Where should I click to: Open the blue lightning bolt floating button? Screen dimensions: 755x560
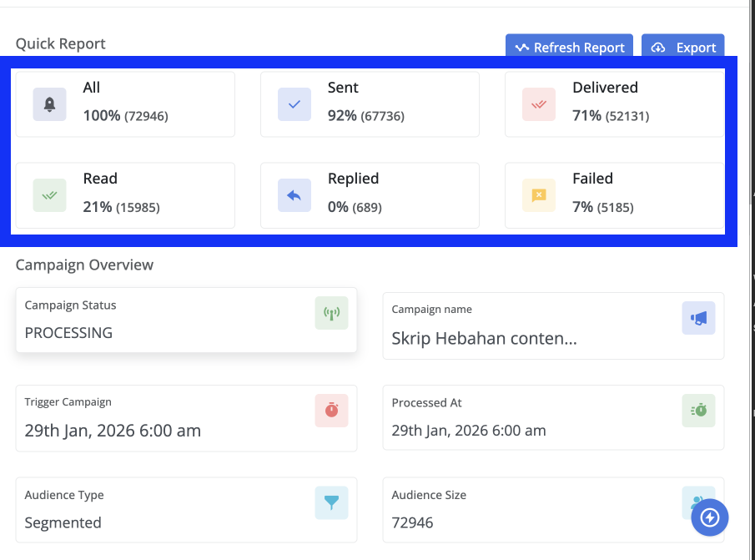[710, 517]
